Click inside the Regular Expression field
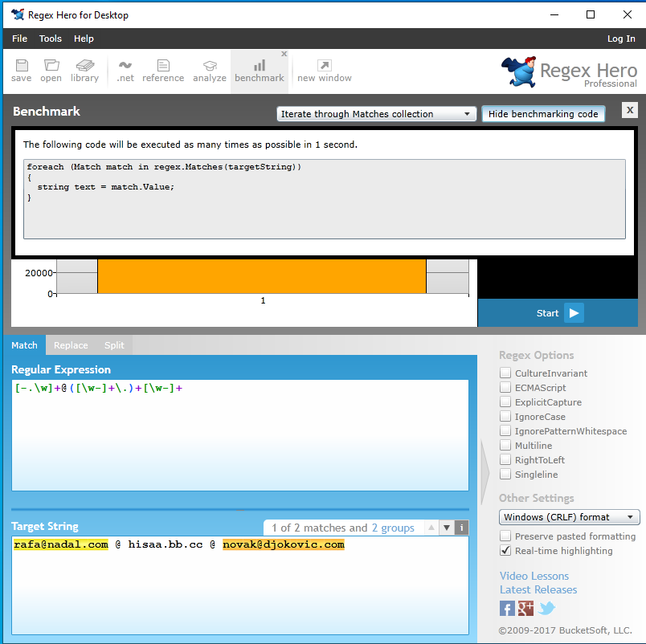Screen dimensions: 646x644 click(239, 434)
